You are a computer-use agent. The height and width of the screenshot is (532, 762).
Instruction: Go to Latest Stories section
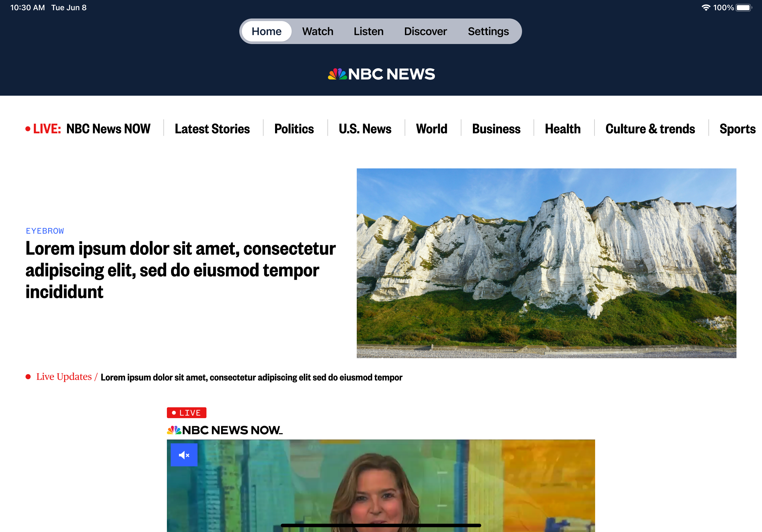[213, 129]
